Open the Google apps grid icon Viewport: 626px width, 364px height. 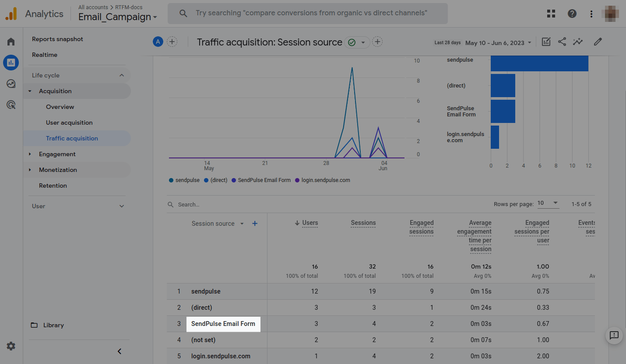pos(551,14)
